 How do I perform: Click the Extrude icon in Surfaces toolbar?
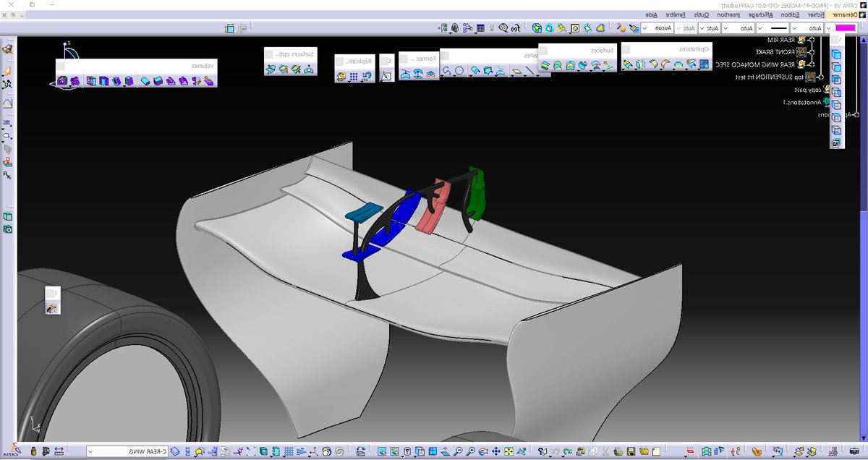[608, 65]
